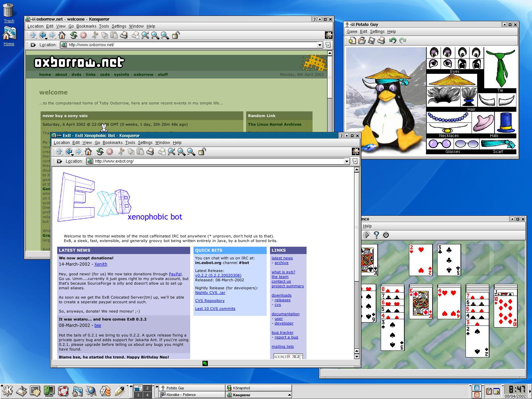Image resolution: width=532 pixels, height=399 pixels.
Task: Stop loading in oxborrow.net Konqueror window
Action: point(83,35)
